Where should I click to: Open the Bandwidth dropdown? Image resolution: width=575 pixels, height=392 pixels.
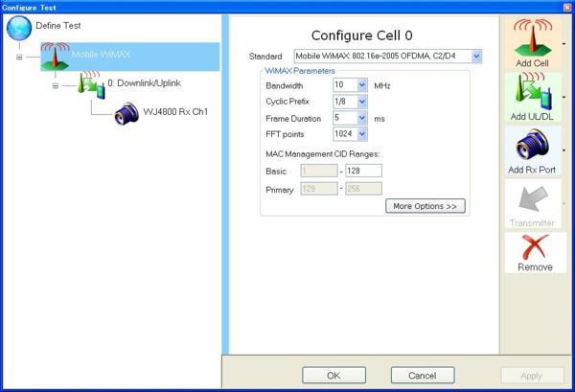[362, 85]
